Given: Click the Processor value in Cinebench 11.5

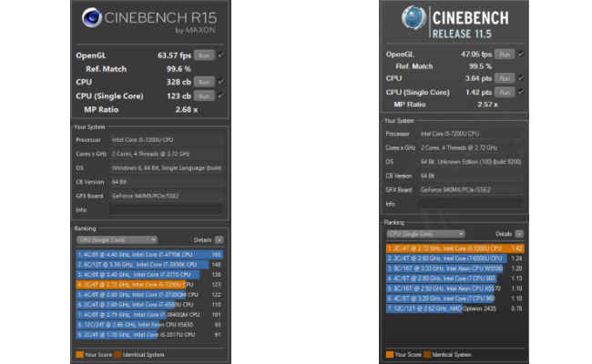Looking at the screenshot, I should (450, 134).
